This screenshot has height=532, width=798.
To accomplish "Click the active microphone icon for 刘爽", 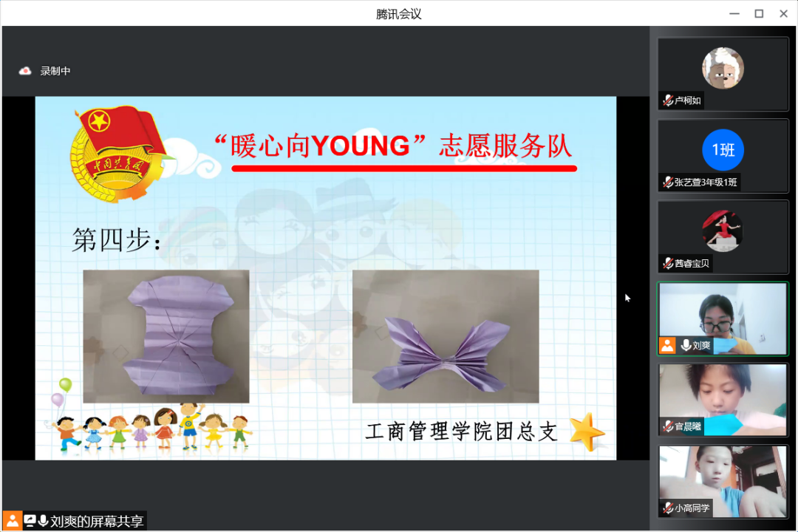I will [x=686, y=345].
